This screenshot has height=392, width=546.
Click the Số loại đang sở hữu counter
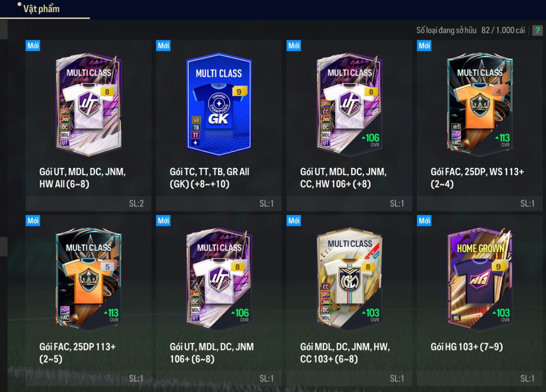point(470,30)
